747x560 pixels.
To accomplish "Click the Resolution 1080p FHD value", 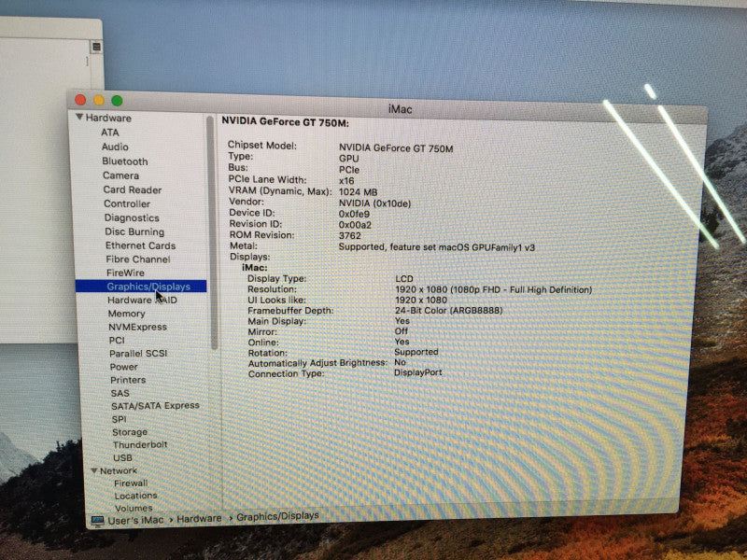I will 494,289.
